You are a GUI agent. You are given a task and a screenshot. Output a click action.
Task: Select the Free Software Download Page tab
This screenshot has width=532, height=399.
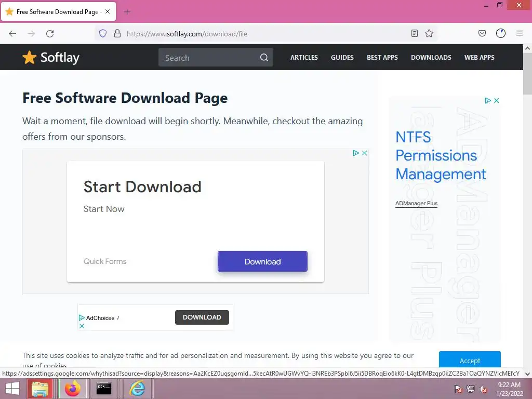click(x=58, y=11)
